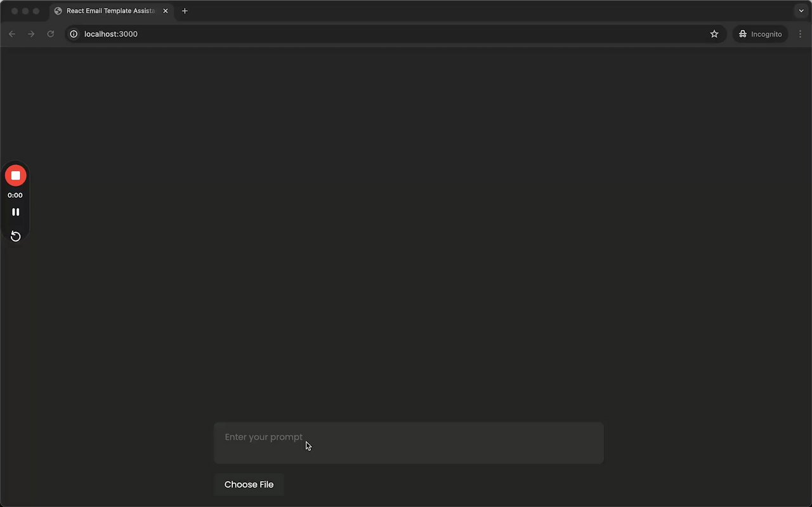Click into the Enter your prompt field
Viewport: 812px width, 507px height.
point(409,443)
